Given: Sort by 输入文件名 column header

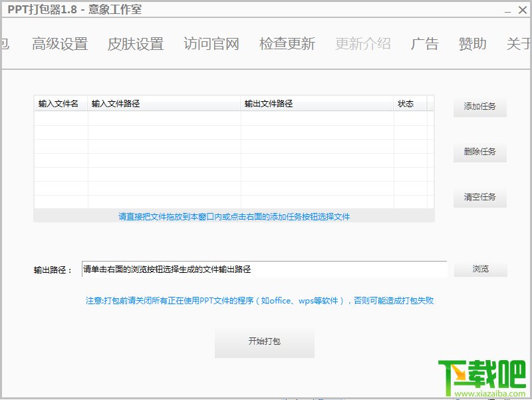Looking at the screenshot, I should (x=61, y=104).
